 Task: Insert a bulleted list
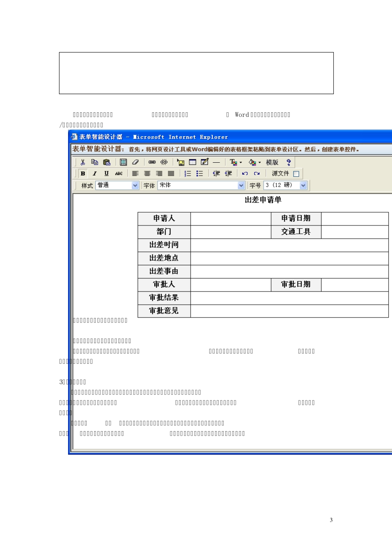click(x=200, y=173)
